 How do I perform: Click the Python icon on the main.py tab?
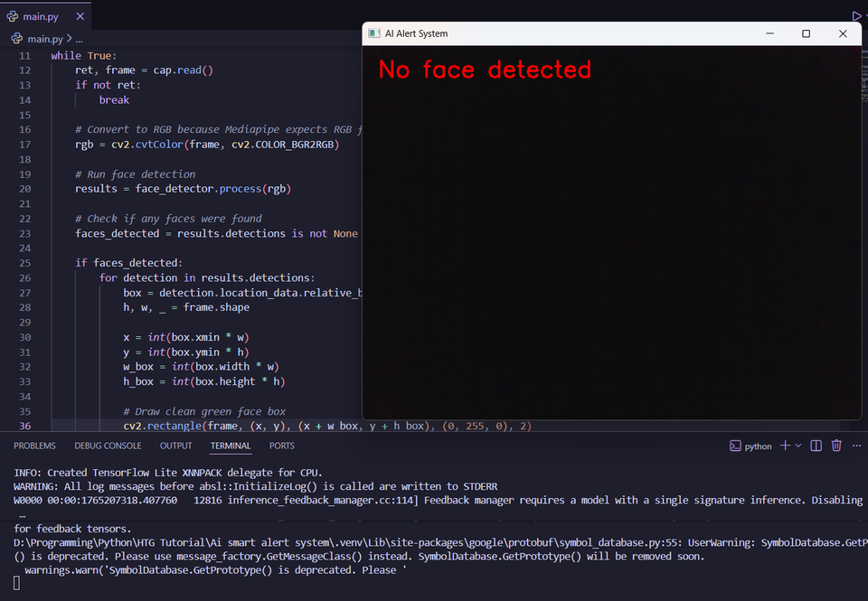(x=12, y=15)
